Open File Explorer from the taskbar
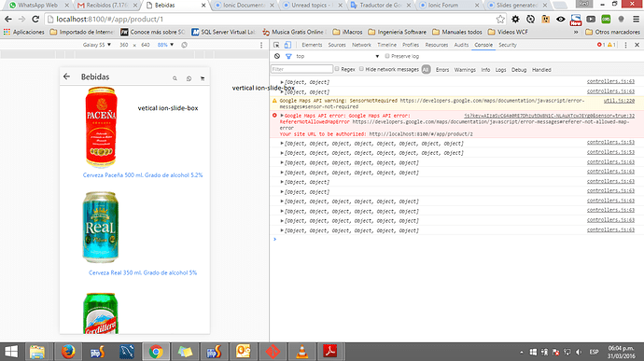Screen dimensions: 644x361 [x=37, y=352]
